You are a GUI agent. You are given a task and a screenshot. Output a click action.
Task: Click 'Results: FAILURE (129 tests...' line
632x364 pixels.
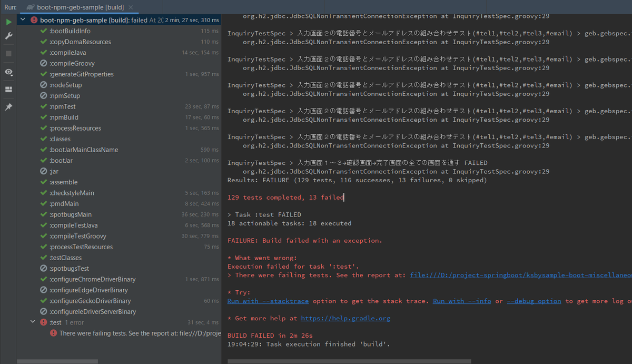pos(357,180)
